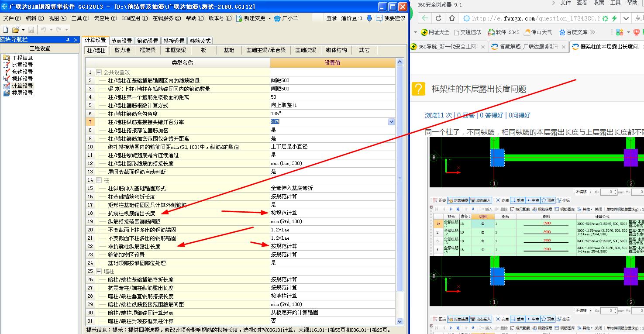Pin the 模块导航栏 navigation panel
Viewport: 644px width, 334px height.
[x=67, y=39]
